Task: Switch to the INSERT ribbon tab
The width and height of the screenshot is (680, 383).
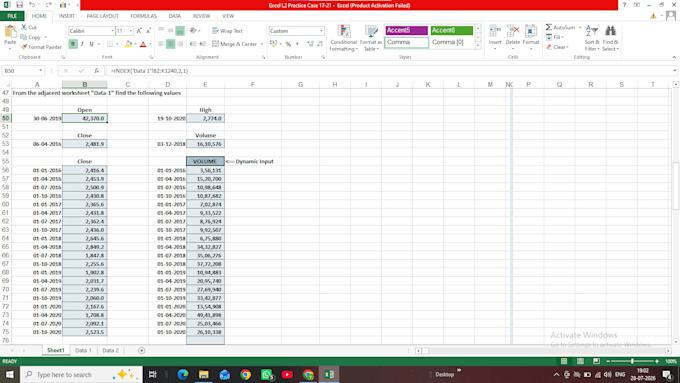Action: click(67, 16)
